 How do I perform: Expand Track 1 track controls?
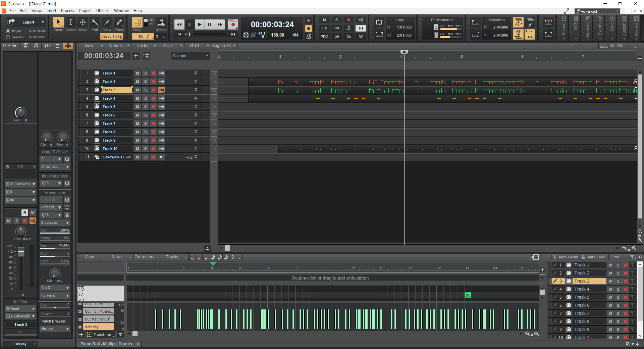[x=196, y=73]
